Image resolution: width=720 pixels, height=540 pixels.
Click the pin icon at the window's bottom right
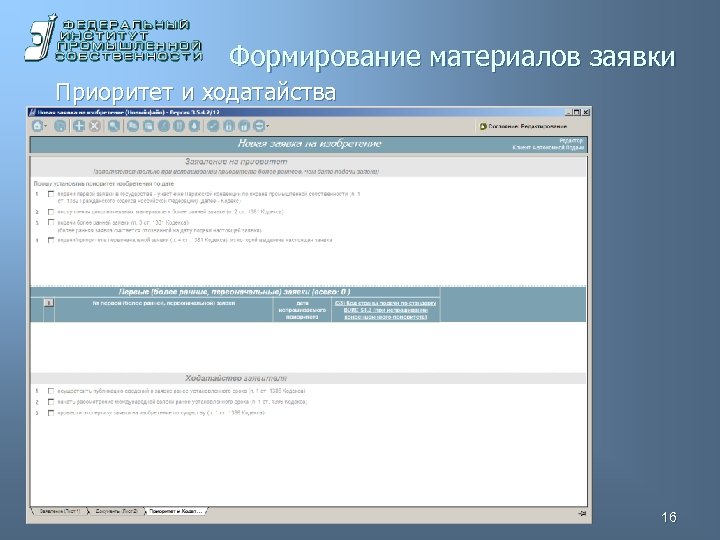pyautogui.click(x=582, y=514)
